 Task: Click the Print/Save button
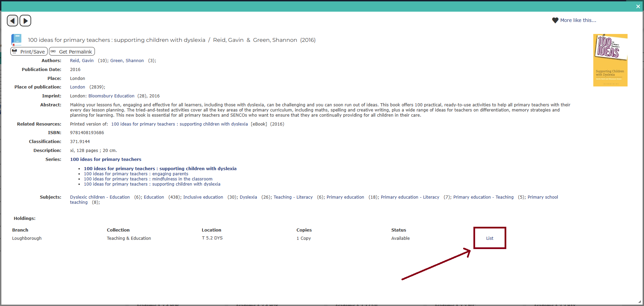pos(29,52)
